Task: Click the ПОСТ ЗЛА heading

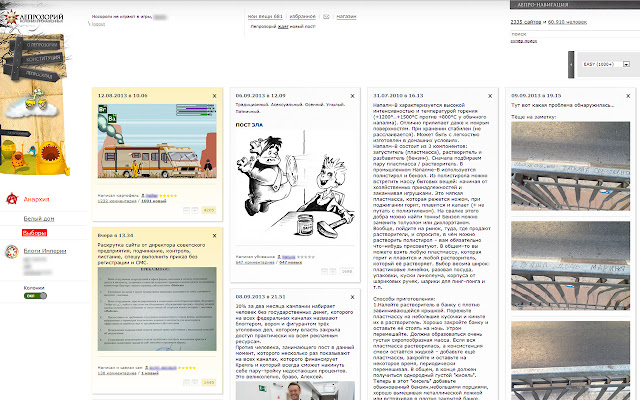Action: (x=249, y=125)
